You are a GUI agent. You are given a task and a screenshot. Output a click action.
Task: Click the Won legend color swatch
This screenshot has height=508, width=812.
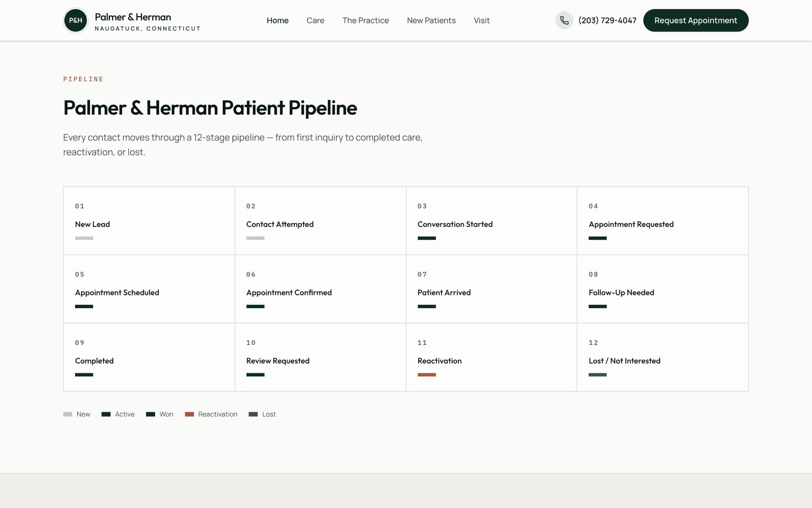click(151, 414)
